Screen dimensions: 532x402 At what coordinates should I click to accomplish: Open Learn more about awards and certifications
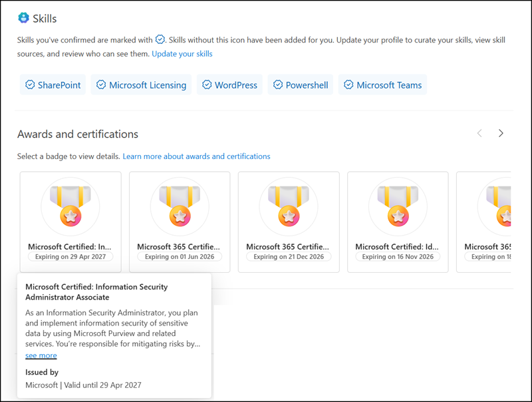[x=196, y=156]
